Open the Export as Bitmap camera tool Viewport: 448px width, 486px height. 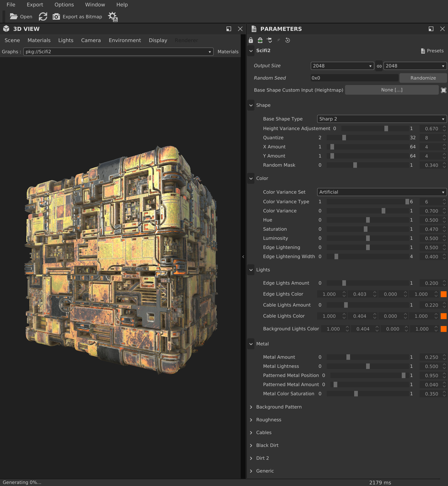56,16
